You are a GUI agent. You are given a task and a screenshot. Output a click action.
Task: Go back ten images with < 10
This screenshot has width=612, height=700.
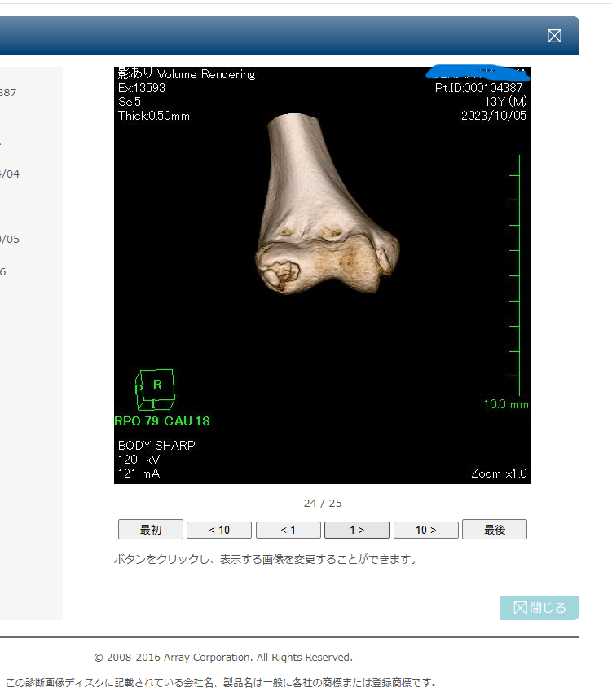(x=219, y=530)
